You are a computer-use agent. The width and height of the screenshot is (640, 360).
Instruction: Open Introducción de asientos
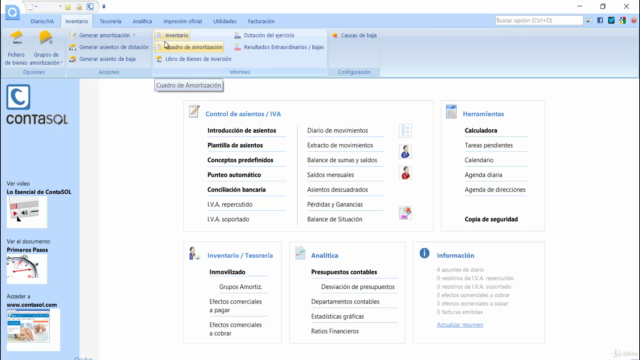(x=242, y=131)
